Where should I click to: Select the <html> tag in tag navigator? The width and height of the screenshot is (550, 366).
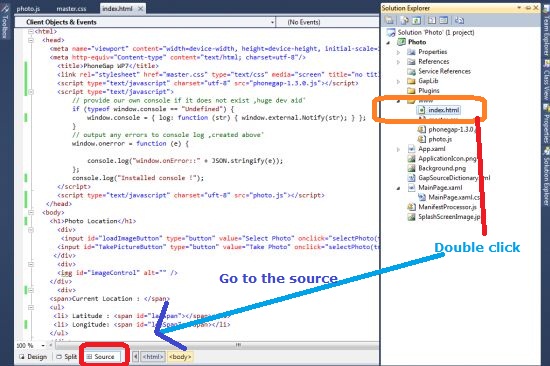(153, 357)
